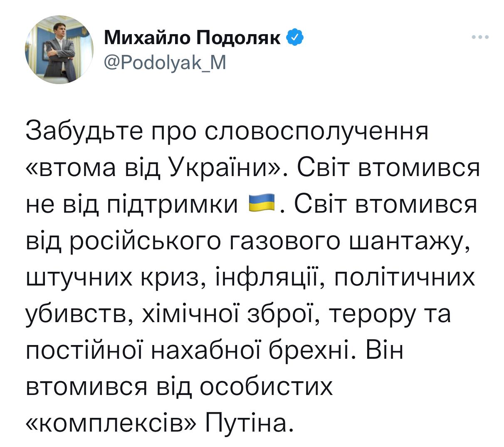Click the blue verified checkmark badge

tap(296, 38)
